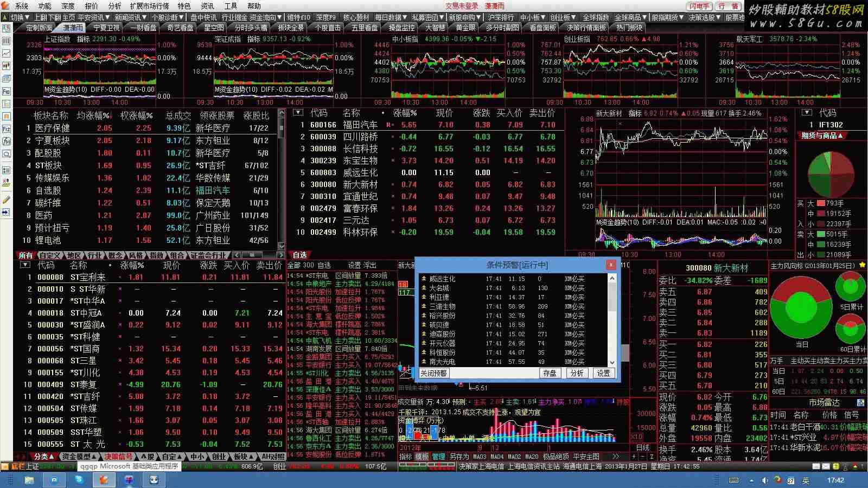The width and height of the screenshot is (868, 488).
Task: Click the alert dialog vertical scrollbar
Action: [x=612, y=320]
